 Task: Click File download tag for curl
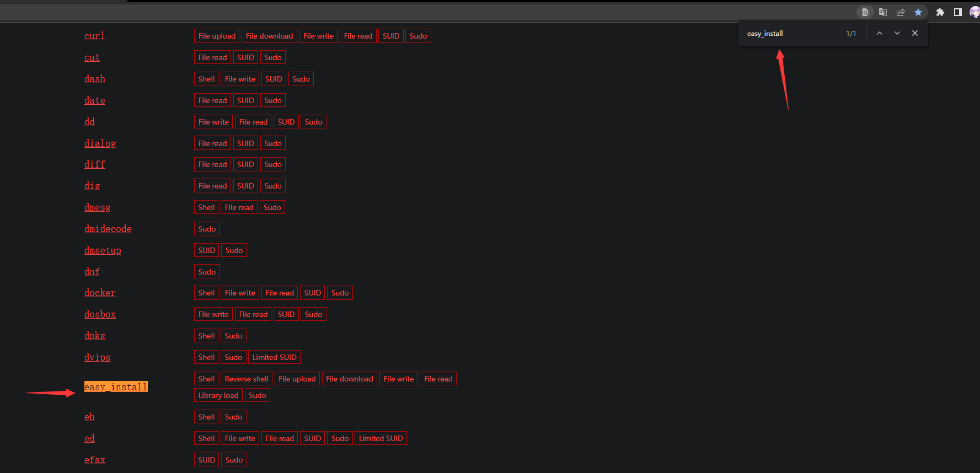tap(269, 36)
